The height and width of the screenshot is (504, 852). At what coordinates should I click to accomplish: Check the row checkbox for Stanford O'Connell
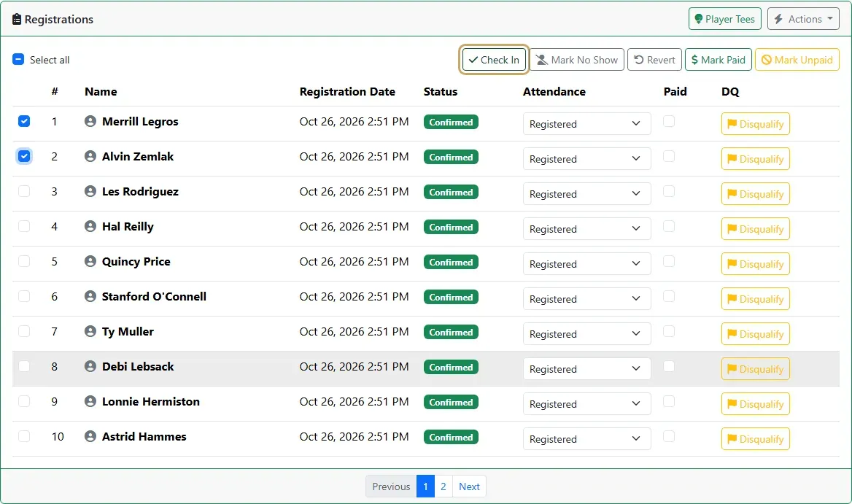coord(24,296)
